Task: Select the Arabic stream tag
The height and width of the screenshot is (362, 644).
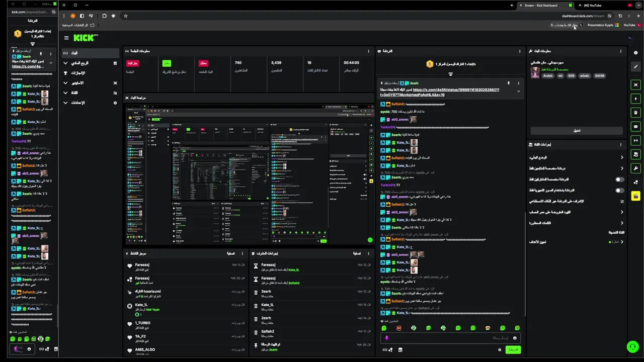Action: click(548, 76)
